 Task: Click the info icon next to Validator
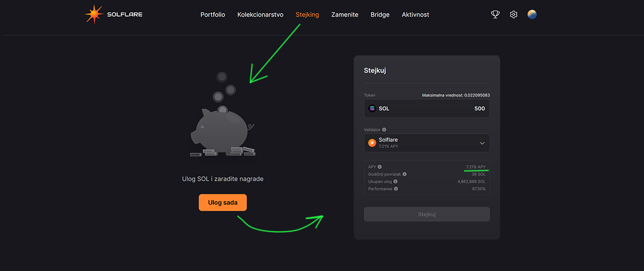[384, 130]
